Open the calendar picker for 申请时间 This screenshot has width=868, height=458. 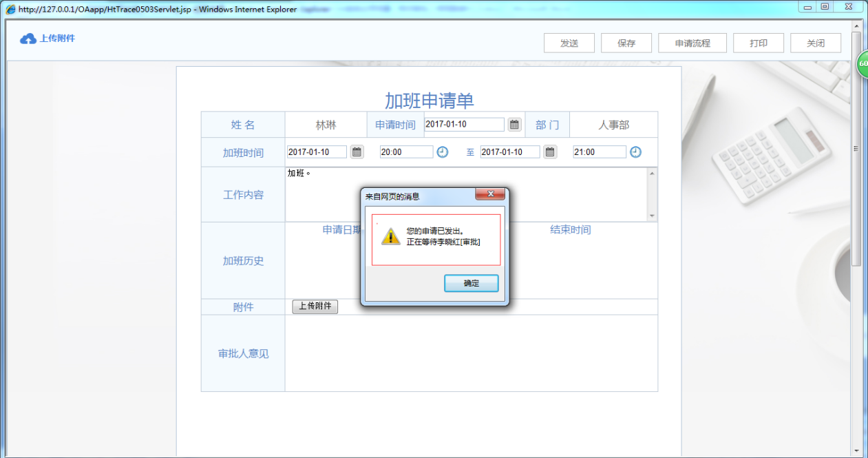tap(514, 124)
